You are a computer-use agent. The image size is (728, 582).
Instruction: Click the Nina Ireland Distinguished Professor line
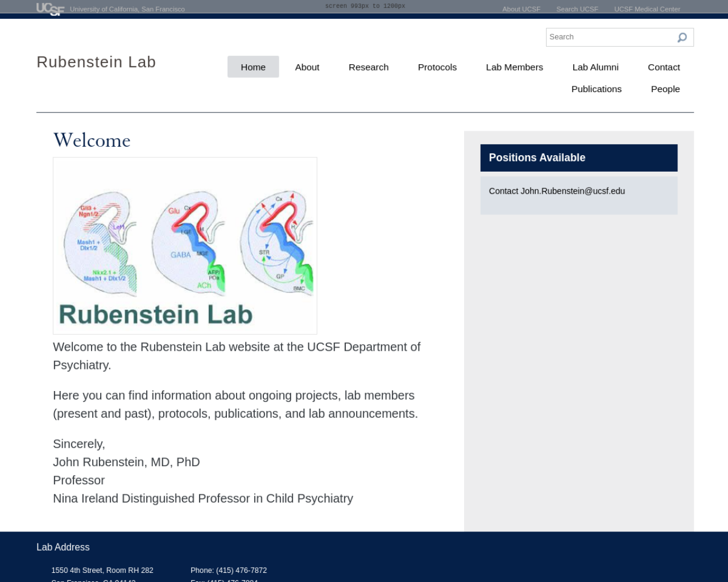(x=203, y=498)
